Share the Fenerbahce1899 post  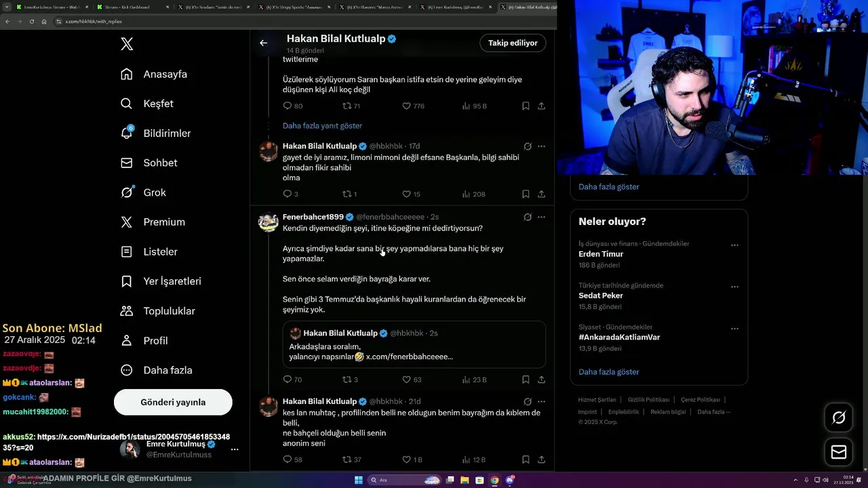tap(541, 380)
